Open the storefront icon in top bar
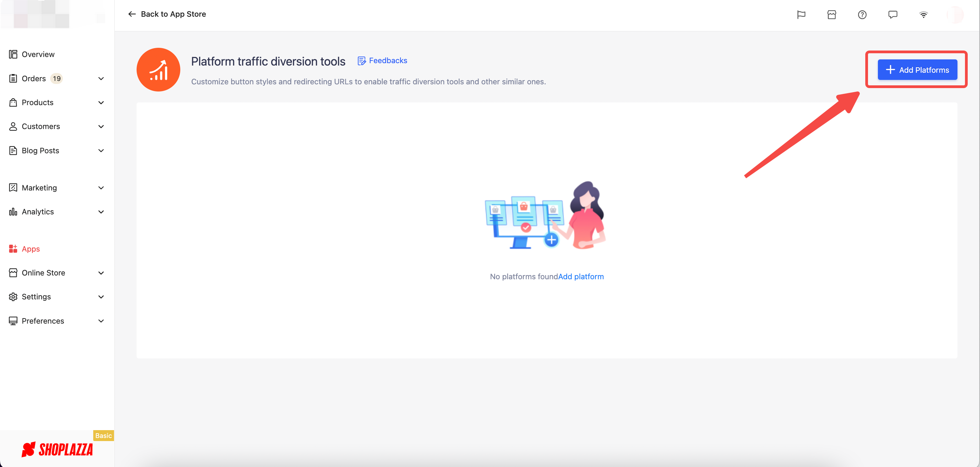This screenshot has width=980, height=467. (831, 14)
